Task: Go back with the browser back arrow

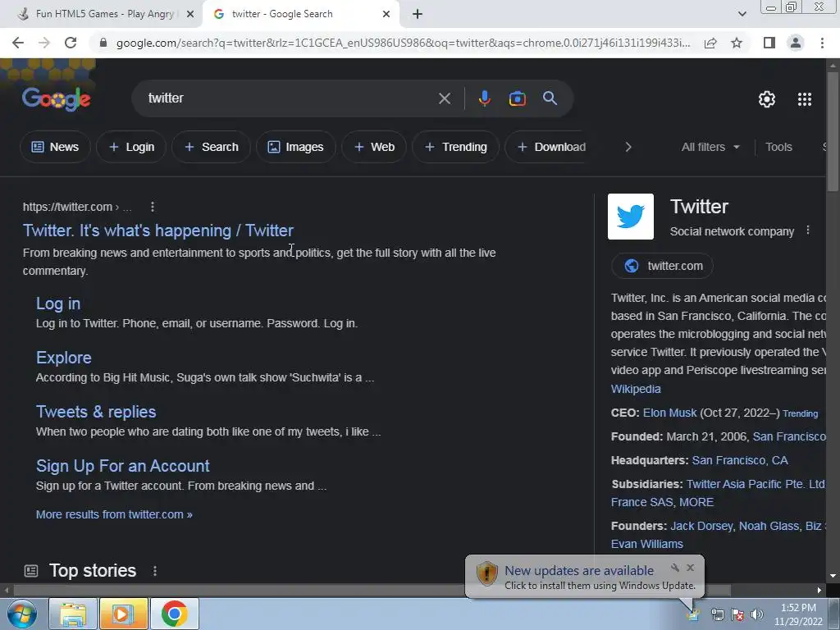Action: [x=18, y=43]
